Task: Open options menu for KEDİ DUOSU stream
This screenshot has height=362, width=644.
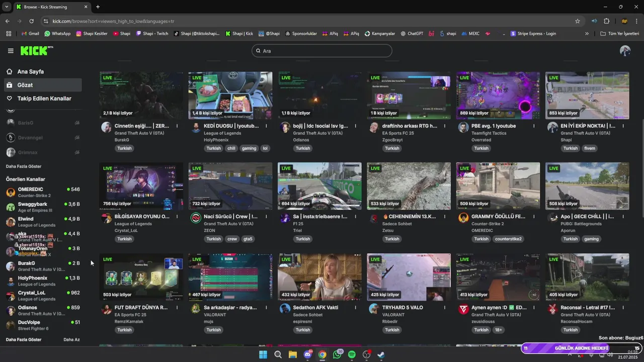Action: pos(266,126)
